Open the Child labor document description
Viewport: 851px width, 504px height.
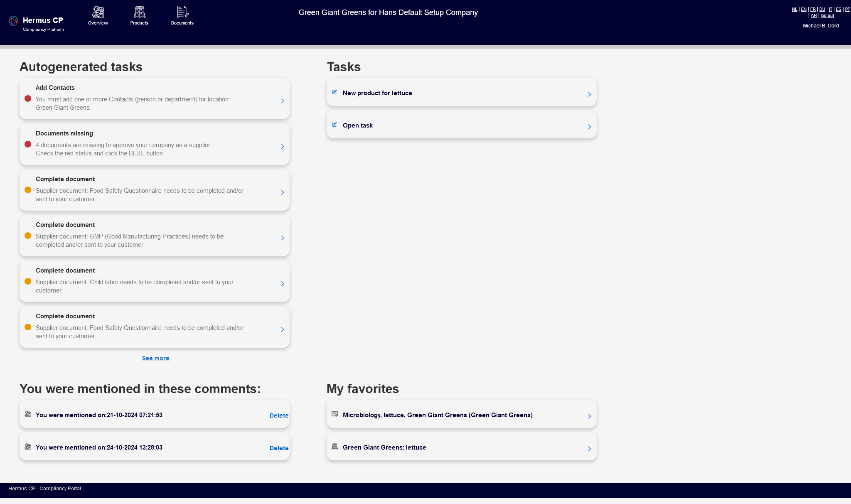coord(135,286)
